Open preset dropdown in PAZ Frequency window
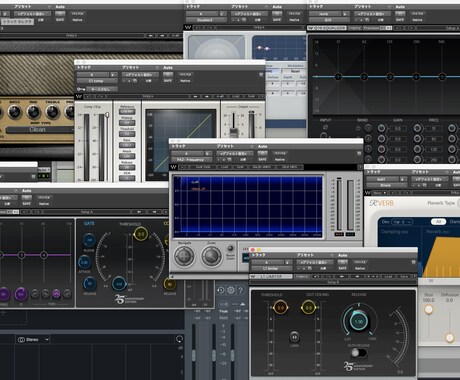Image resolution: width=460 pixels, height=380 pixels. pos(235,153)
